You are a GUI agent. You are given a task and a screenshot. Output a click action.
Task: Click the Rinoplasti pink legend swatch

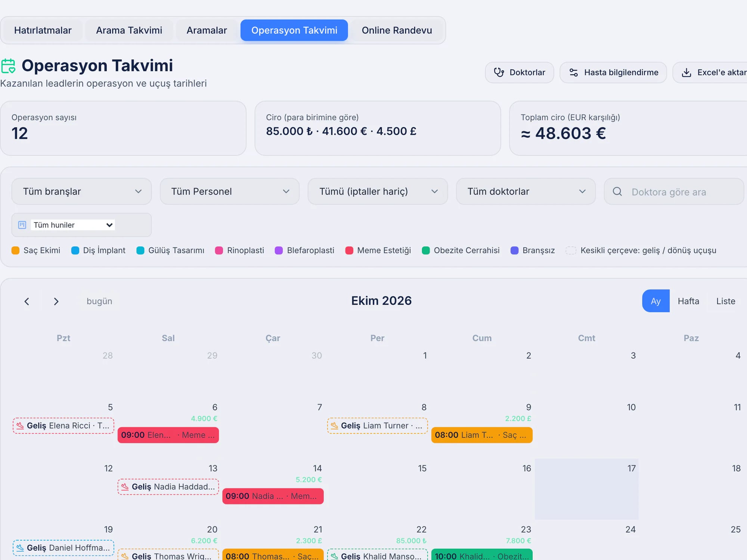[x=219, y=251]
